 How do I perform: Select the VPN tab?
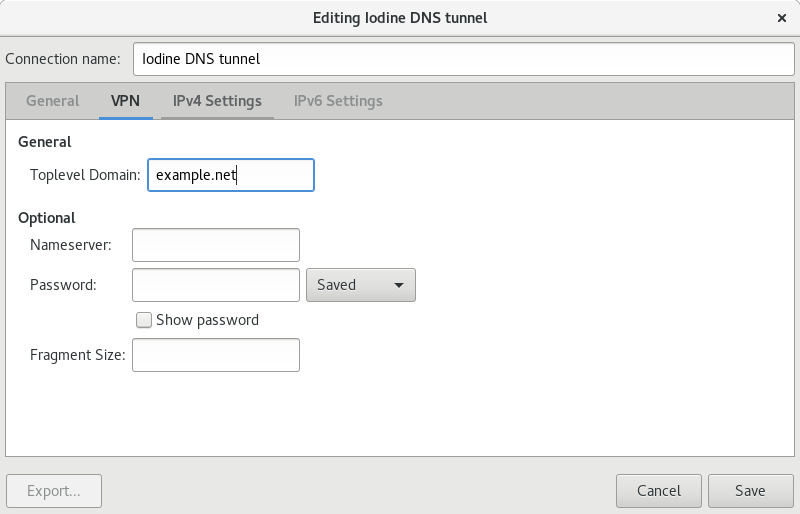coord(126,101)
